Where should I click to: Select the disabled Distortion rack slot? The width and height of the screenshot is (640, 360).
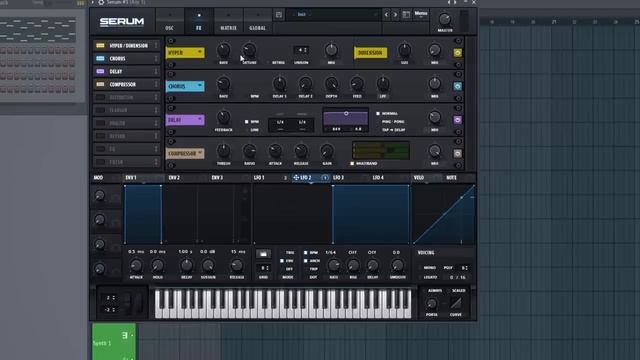(127, 97)
